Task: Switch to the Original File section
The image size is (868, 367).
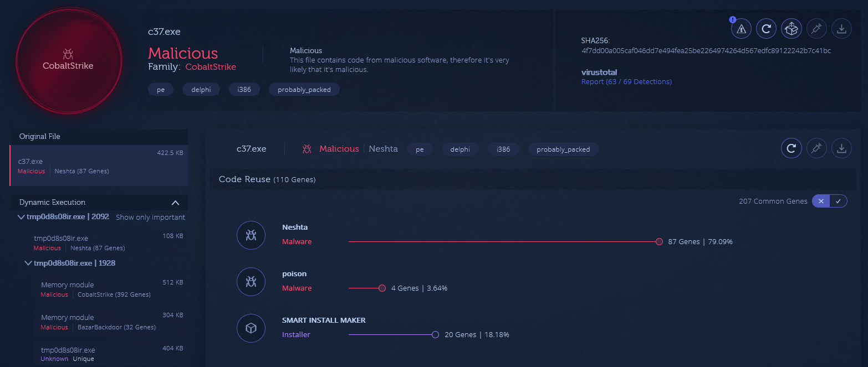Action: point(39,136)
